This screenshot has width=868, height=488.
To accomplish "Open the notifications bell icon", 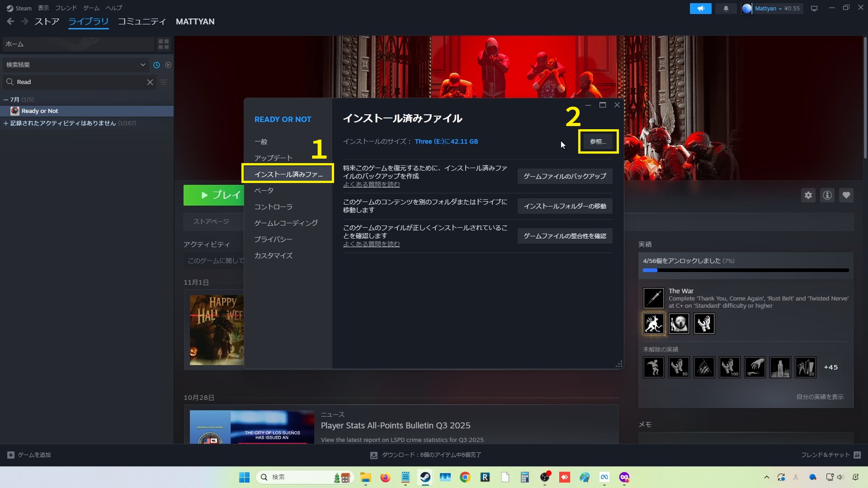I will 726,8.
